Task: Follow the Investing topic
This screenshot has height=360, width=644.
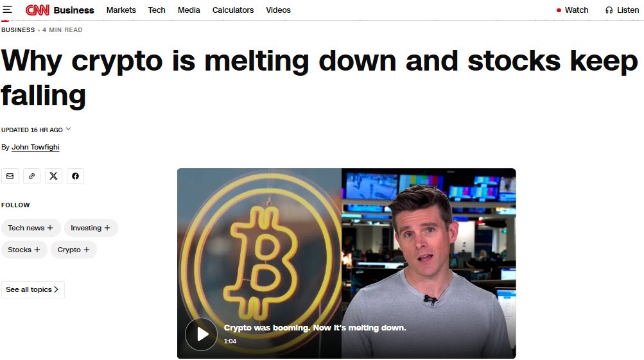Action: [x=91, y=228]
